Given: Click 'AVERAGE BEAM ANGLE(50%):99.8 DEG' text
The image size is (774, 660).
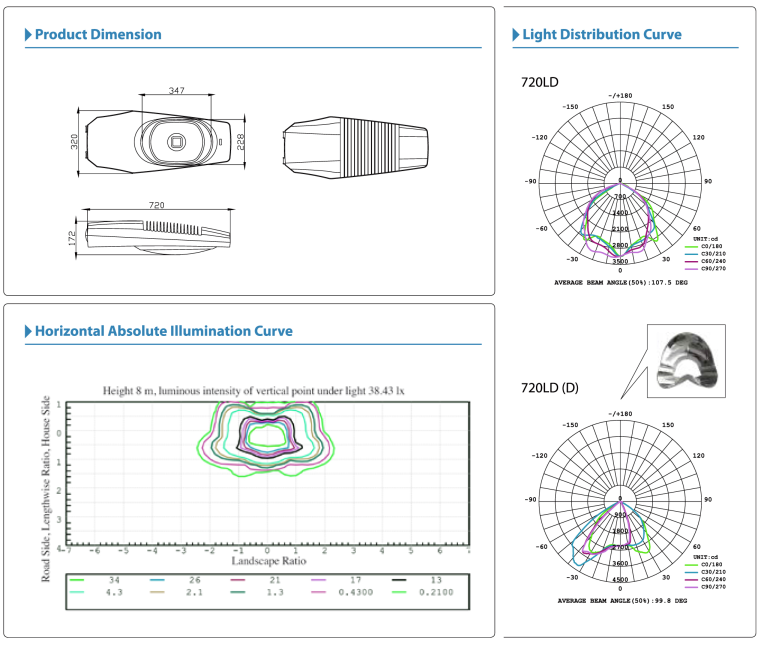Looking at the screenshot, I should 622,601.
